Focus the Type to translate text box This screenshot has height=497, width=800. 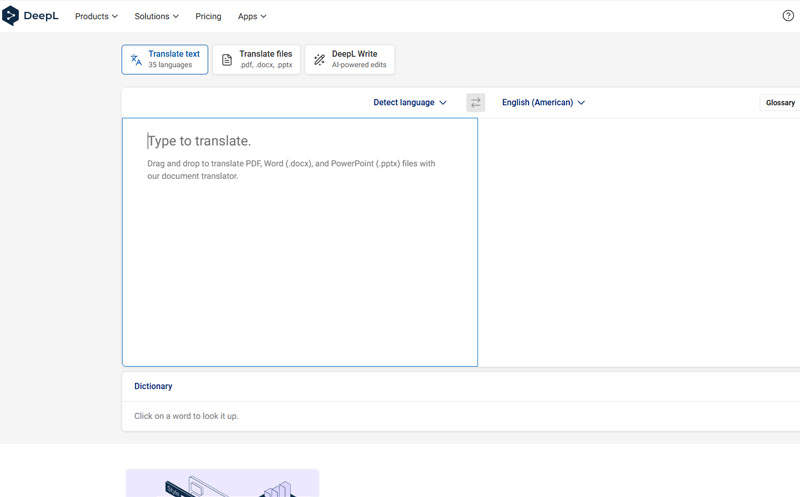pos(300,242)
